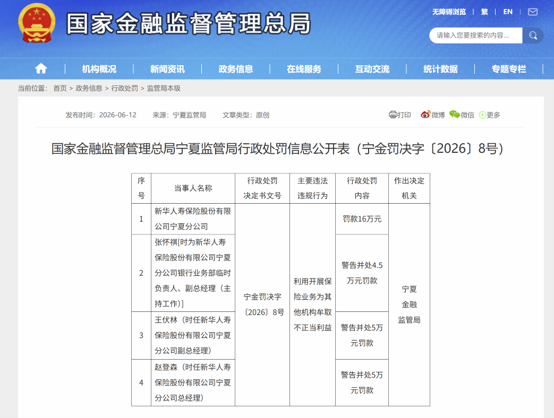Open 新闻资讯 navigation menu
Image resolution: width=554 pixels, height=418 pixels.
167,69
